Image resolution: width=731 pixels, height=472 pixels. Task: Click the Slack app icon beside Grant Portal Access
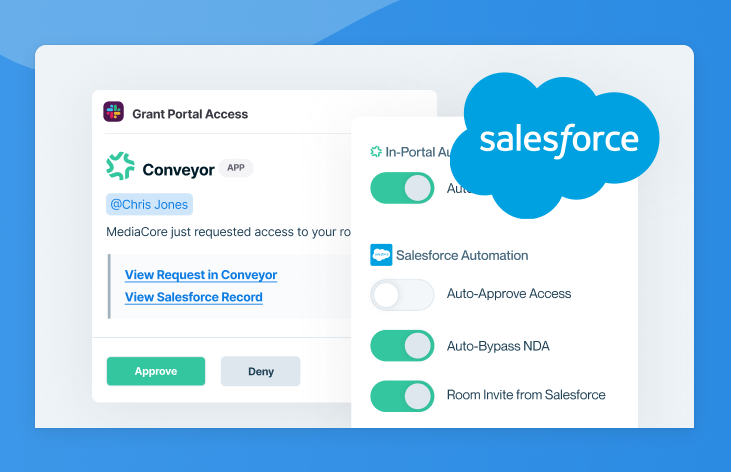pos(113,112)
